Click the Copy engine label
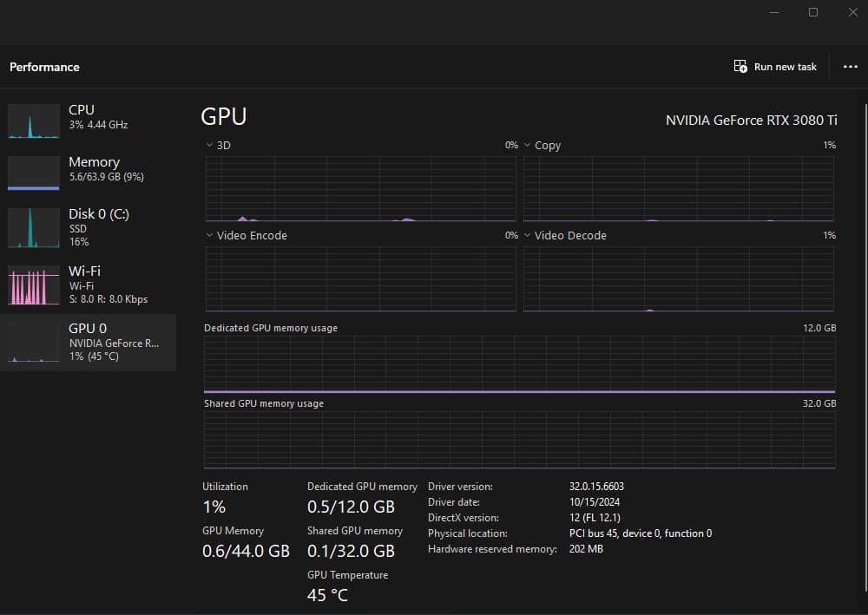The height and width of the screenshot is (615, 868). tap(548, 146)
